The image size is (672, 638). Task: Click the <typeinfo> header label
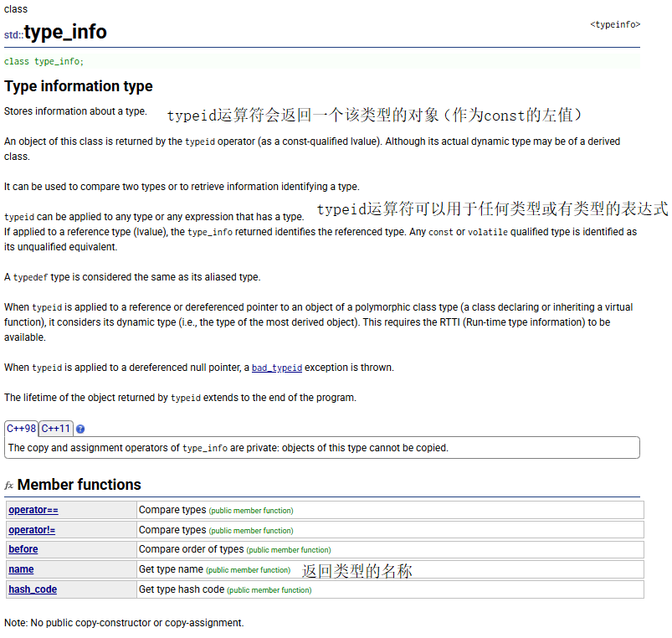point(615,24)
